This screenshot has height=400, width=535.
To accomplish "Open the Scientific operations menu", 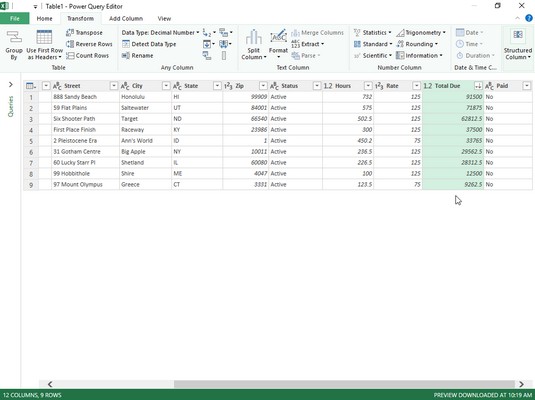I will coord(373,55).
